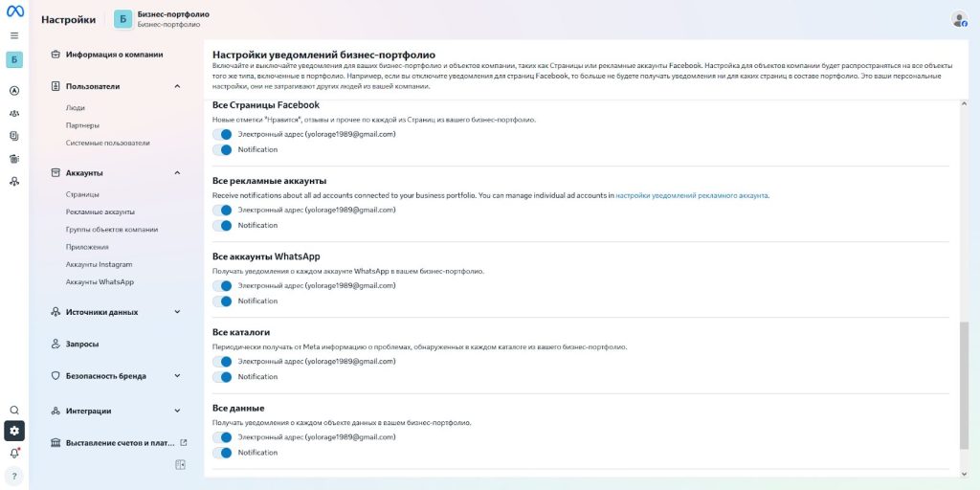
Task: Open Аккаунты Instagram in the sidebar
Action: (x=99, y=264)
